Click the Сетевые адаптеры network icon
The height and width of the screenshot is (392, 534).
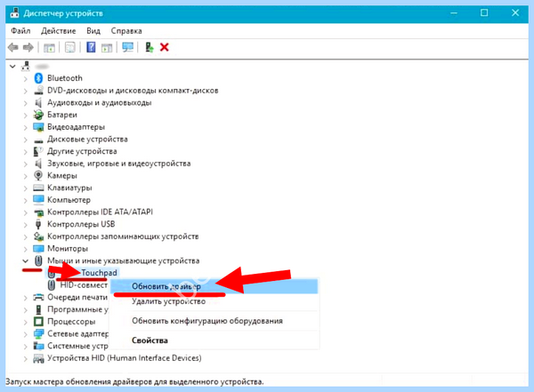coord(38,334)
